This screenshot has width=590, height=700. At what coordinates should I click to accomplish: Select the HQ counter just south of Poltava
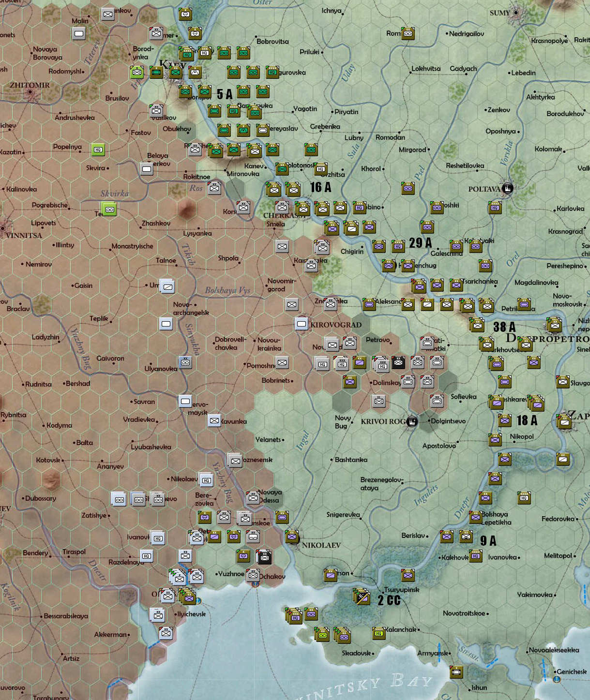coord(495,208)
